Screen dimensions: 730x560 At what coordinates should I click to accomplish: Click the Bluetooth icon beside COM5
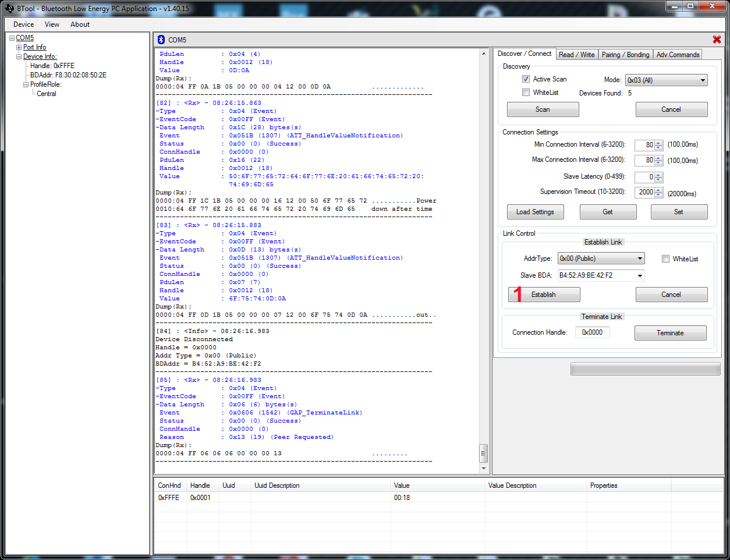click(161, 40)
